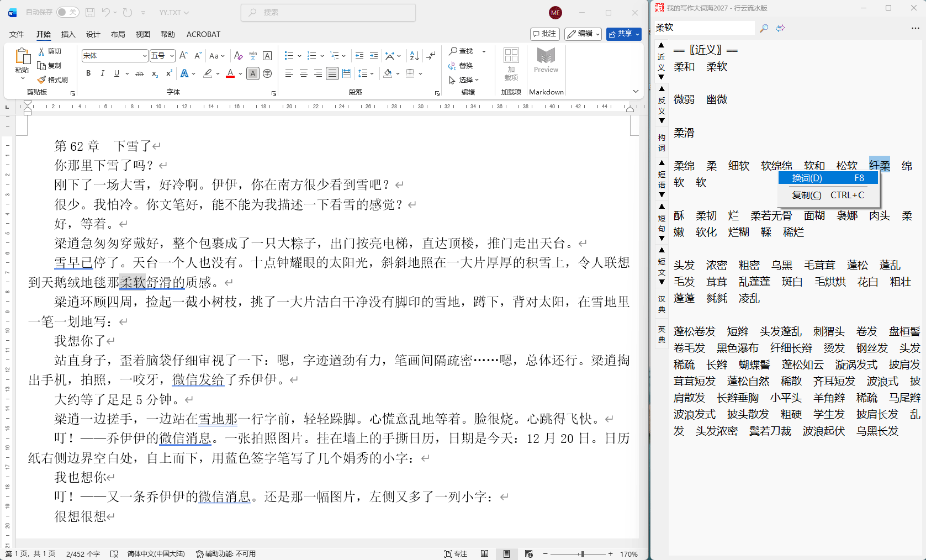The height and width of the screenshot is (560, 926).
Task: Expand the line spacing dropdown
Action: 372,73
